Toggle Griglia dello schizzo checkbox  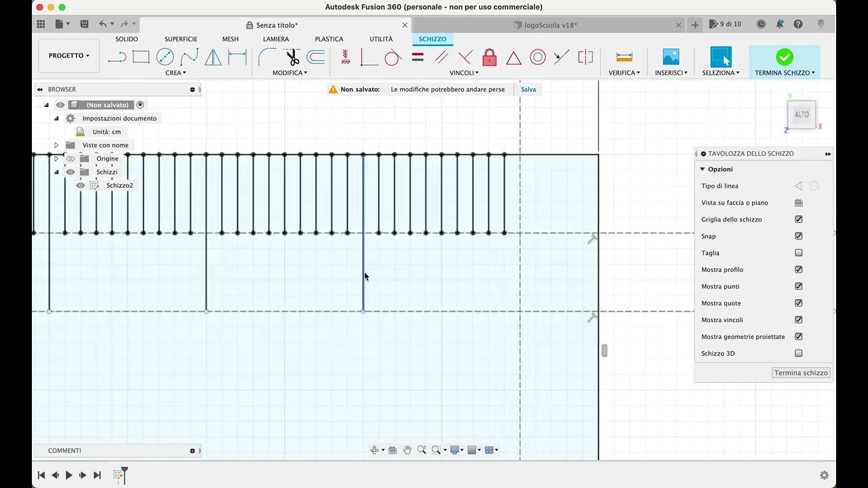pyautogui.click(x=799, y=220)
